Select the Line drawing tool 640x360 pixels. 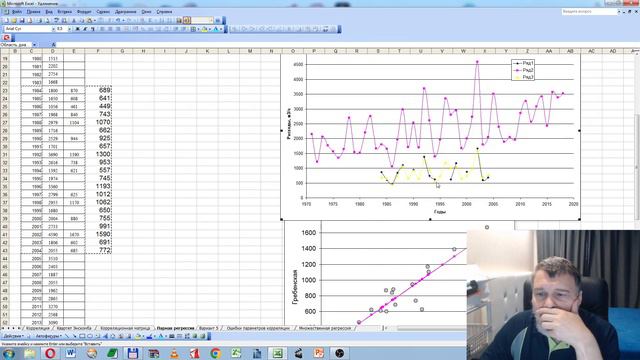click(67, 336)
